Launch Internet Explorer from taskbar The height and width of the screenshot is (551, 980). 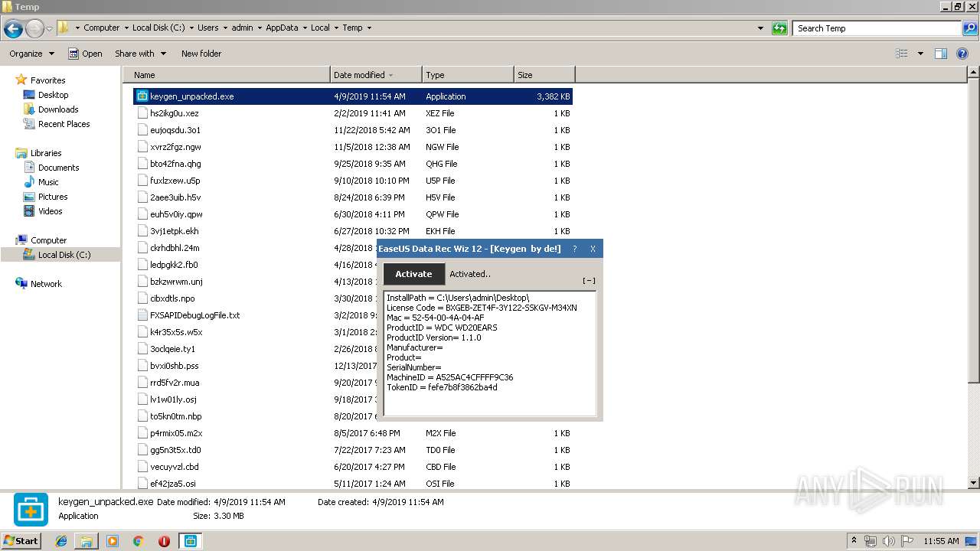pyautogui.click(x=62, y=541)
